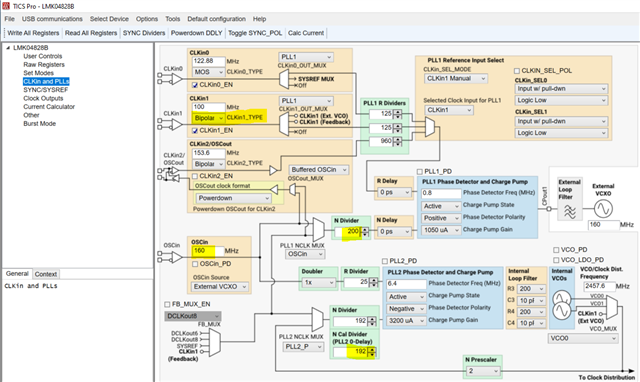Click Calc Current button
640x382 pixels.
[x=306, y=33]
